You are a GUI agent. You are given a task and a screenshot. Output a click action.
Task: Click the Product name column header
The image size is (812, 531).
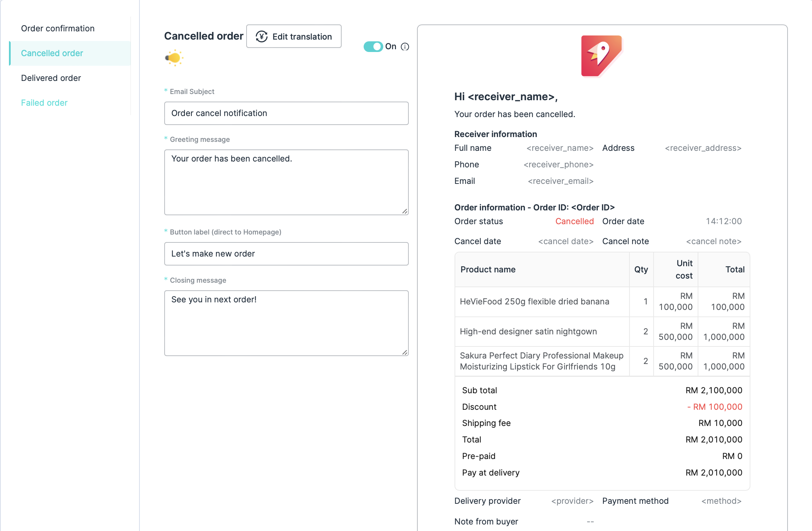click(x=488, y=269)
